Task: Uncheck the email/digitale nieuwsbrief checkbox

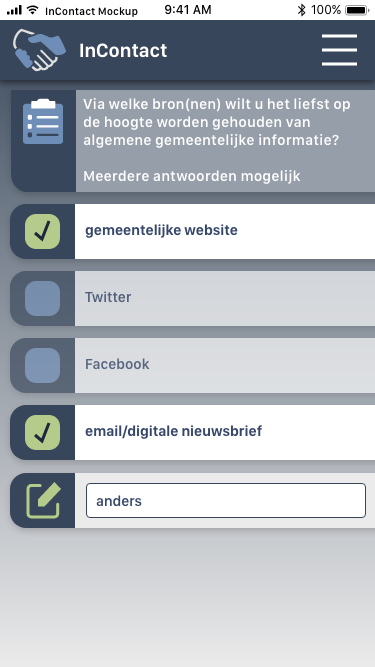Action: coord(43,433)
